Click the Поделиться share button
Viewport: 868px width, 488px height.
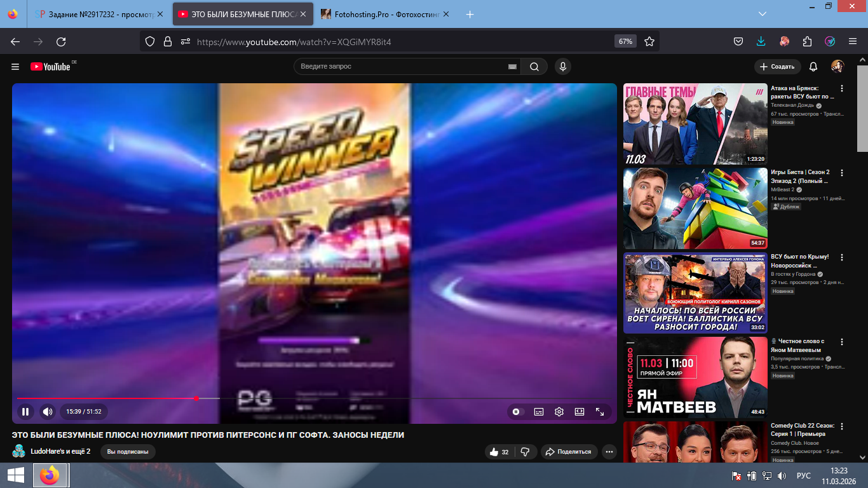pyautogui.click(x=569, y=452)
